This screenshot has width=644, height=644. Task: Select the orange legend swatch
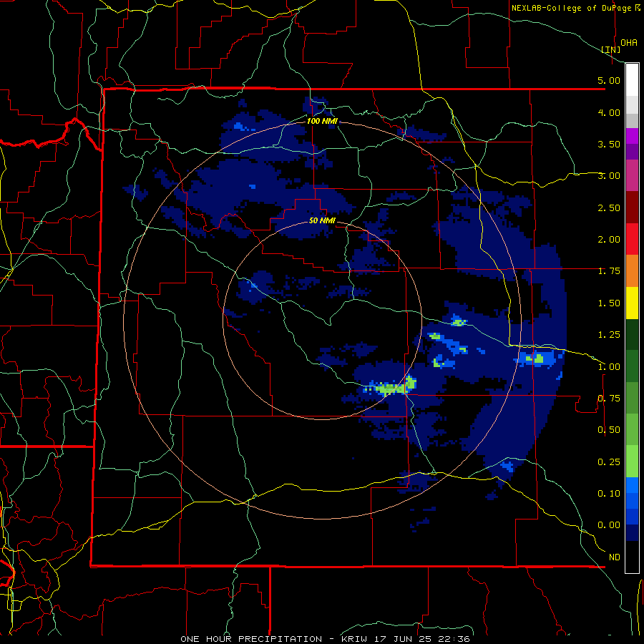(632, 271)
